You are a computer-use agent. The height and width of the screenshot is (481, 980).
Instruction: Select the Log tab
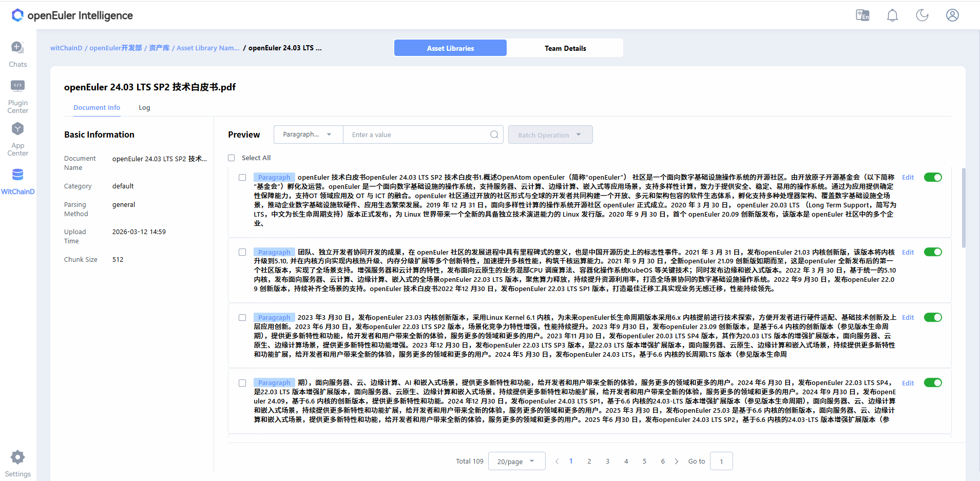click(144, 108)
